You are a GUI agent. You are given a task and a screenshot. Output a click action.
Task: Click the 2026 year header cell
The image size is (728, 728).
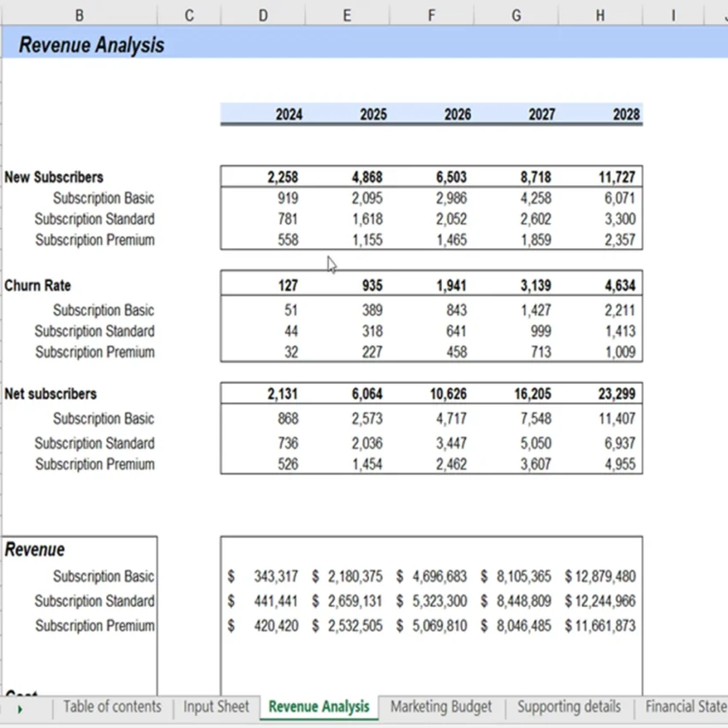(457, 114)
